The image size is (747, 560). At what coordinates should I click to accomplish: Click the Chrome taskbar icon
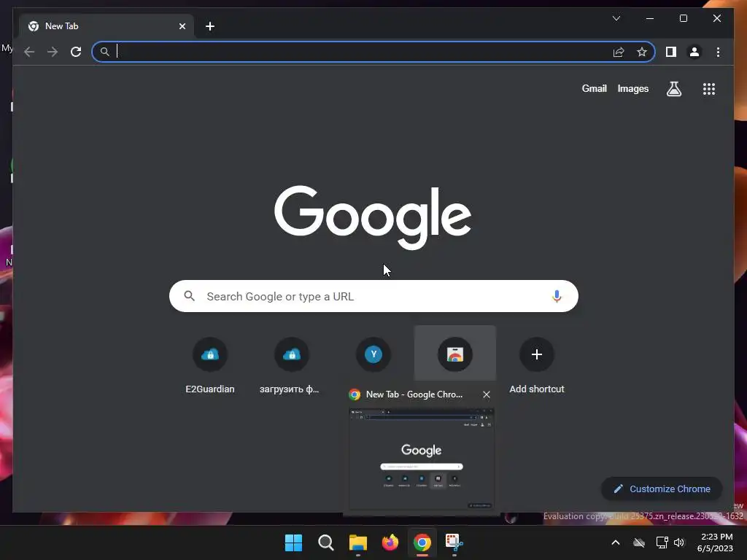point(422,542)
